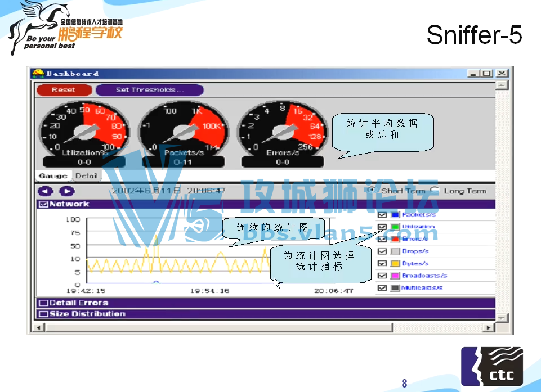This screenshot has width=541, height=392.
Task: Select the Long Term radio button
Action: (435, 190)
